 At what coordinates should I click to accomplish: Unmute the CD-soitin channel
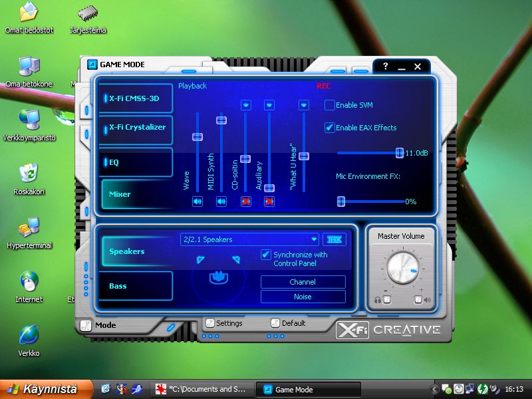(245, 201)
